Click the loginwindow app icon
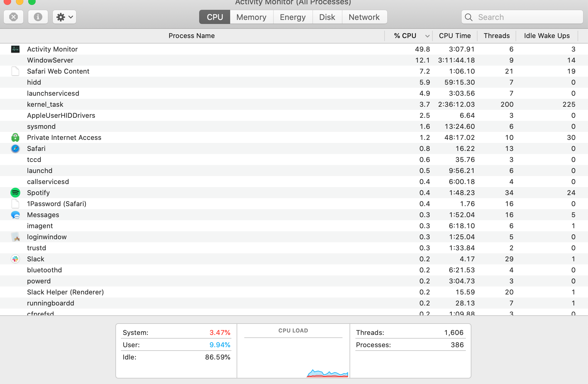 point(15,237)
